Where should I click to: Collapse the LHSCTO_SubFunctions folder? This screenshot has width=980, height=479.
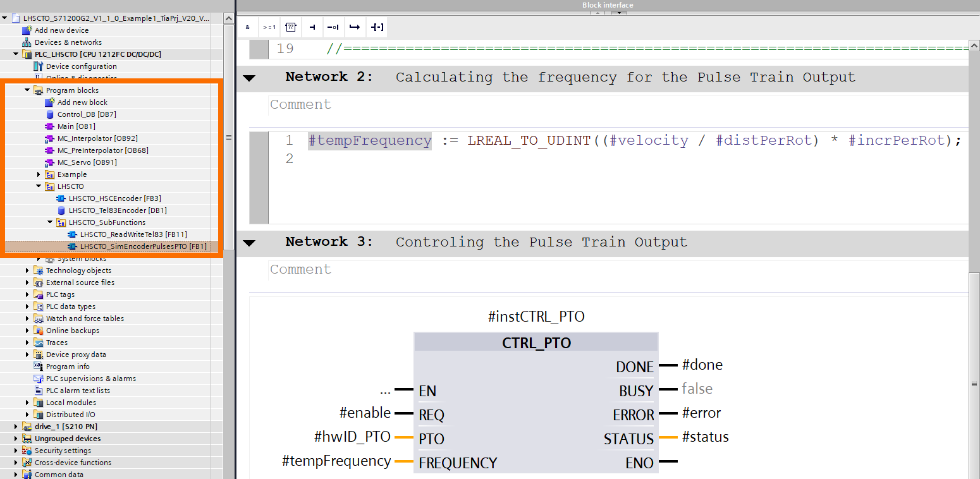tap(50, 222)
